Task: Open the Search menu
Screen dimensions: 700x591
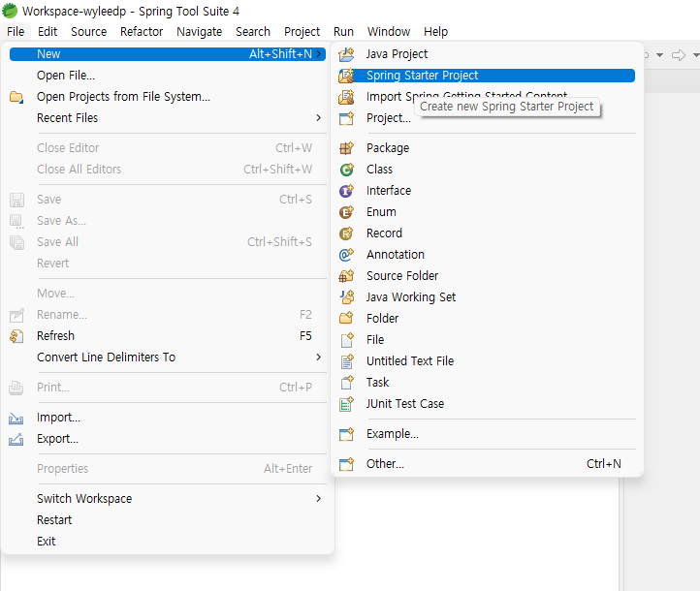Action: point(253,32)
